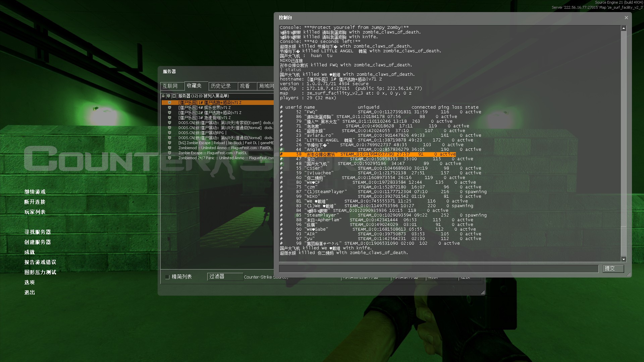Click the password lock column header icon
This screenshot has width=644, height=362.
point(163,96)
